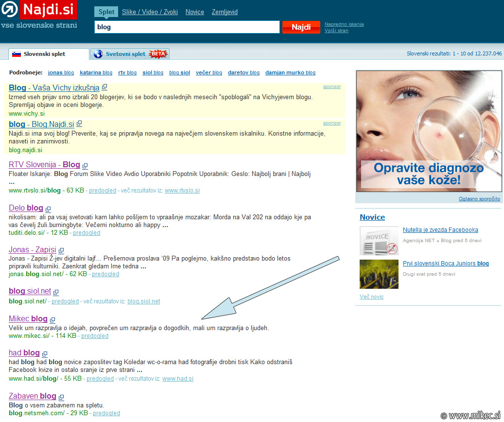Refine search with damjan murko blog

point(290,73)
